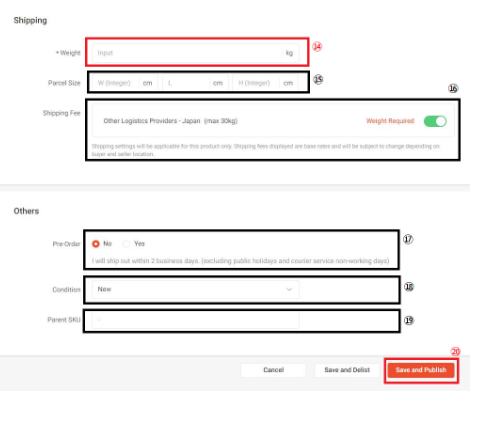Click the Parent SKU input field

195,320
